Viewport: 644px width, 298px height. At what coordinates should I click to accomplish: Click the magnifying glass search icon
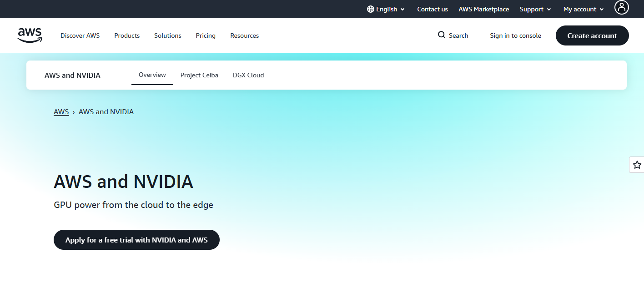[441, 35]
